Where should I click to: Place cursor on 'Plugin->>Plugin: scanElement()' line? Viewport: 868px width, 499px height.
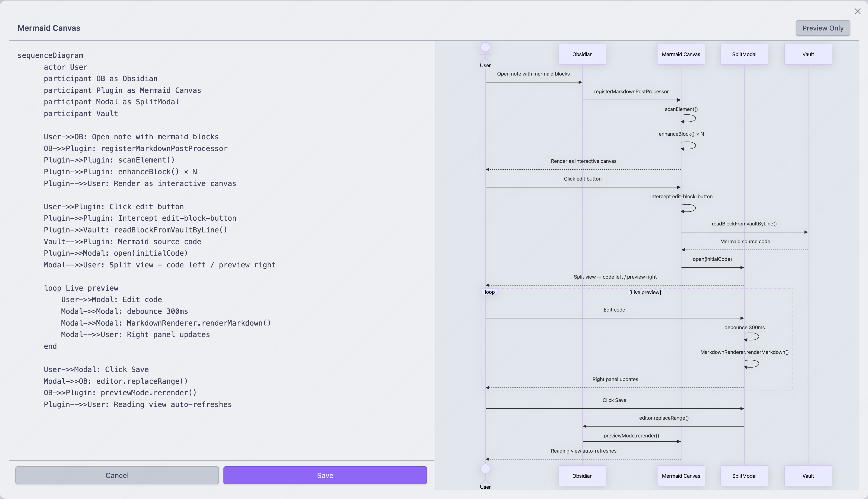109,160
